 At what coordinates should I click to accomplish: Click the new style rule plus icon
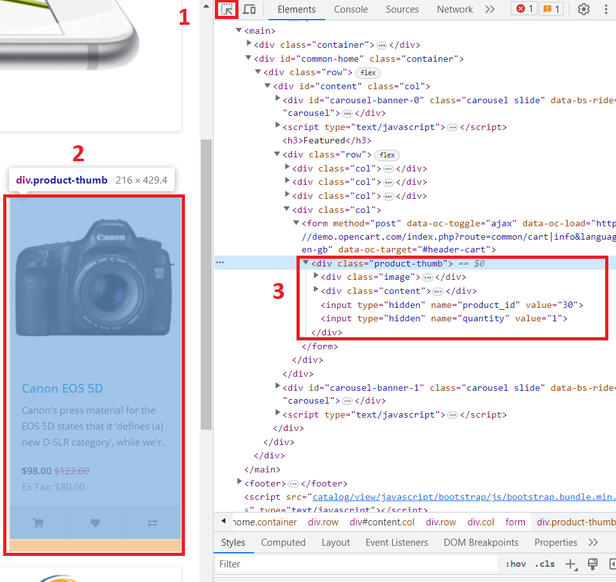coord(570,564)
